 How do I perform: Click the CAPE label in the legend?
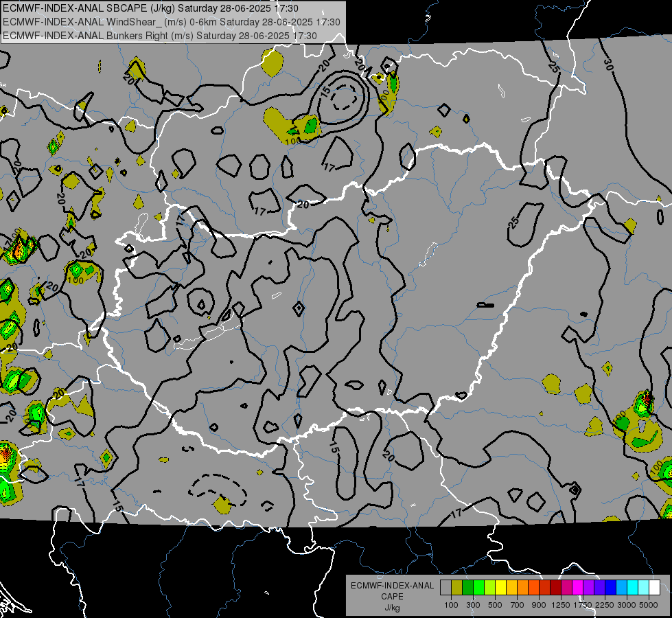coord(392,597)
